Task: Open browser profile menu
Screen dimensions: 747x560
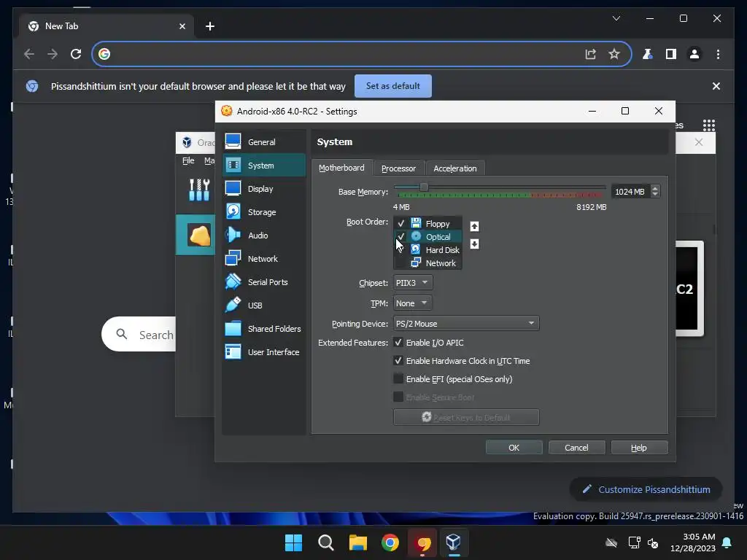Action: pyautogui.click(x=694, y=54)
